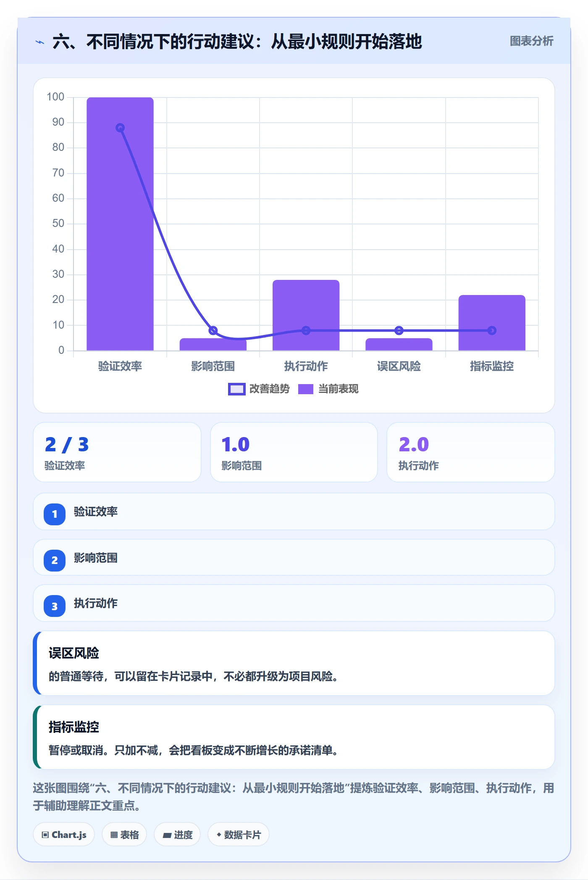Click the summary paragraph starting 这张图围绕
Viewport: 588px width, 880px height.
[294, 797]
